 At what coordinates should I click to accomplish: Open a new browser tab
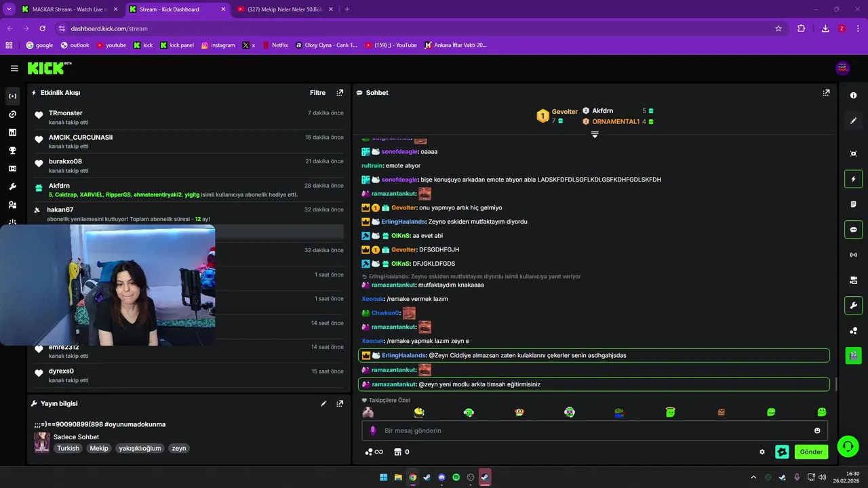347,9
